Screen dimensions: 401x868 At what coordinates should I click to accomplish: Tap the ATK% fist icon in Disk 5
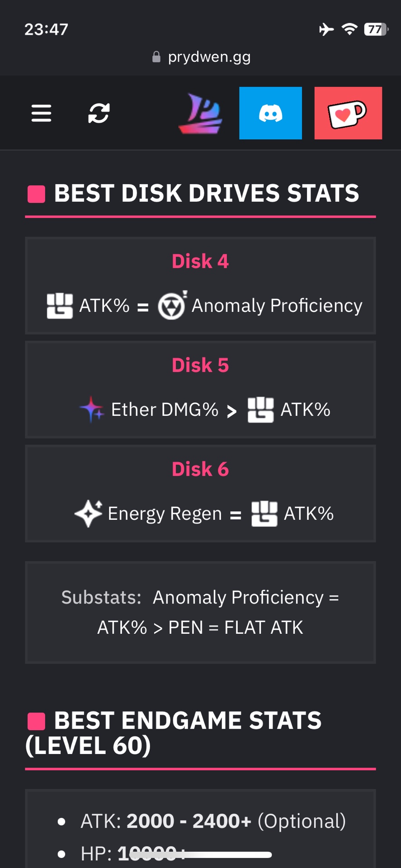coord(260,410)
